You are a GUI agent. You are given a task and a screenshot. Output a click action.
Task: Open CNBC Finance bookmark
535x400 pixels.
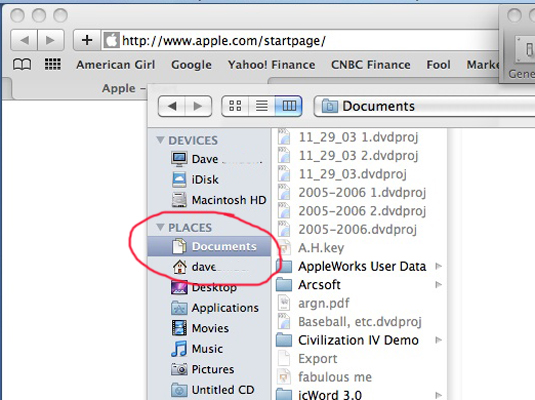[x=371, y=65]
